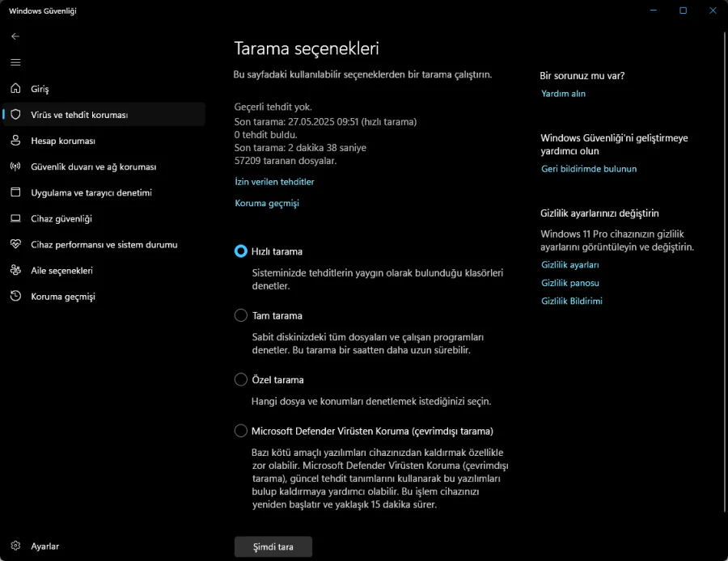Screen dimensions: 728x561
Task: Select the Hesap koruması account icon
Action: tap(15, 141)
